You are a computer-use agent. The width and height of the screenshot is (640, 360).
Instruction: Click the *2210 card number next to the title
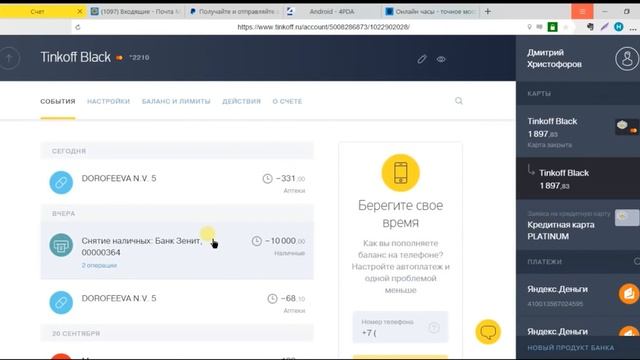pos(139,58)
